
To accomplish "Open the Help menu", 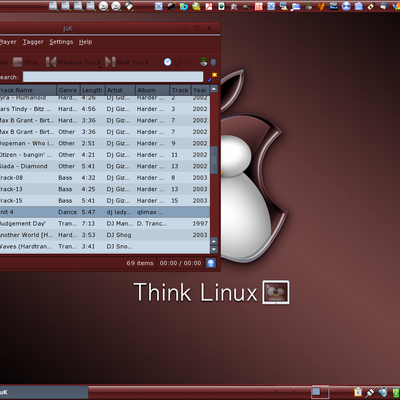I will [85, 42].
